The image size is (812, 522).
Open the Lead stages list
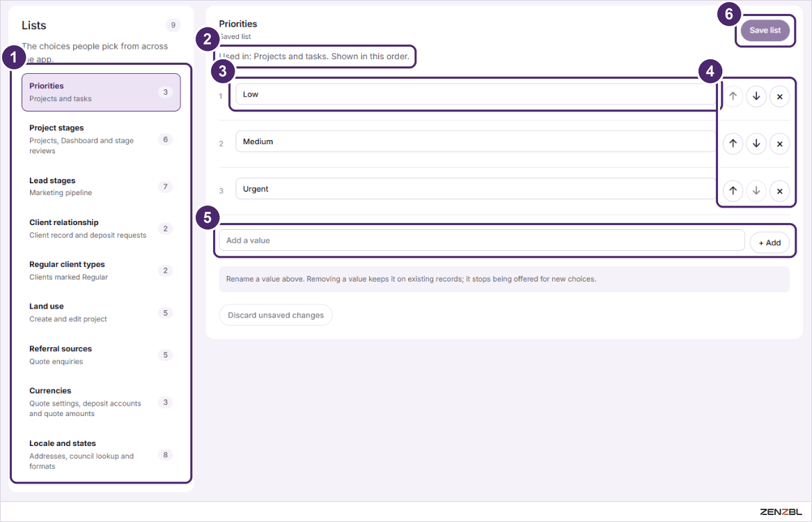pyautogui.click(x=101, y=187)
